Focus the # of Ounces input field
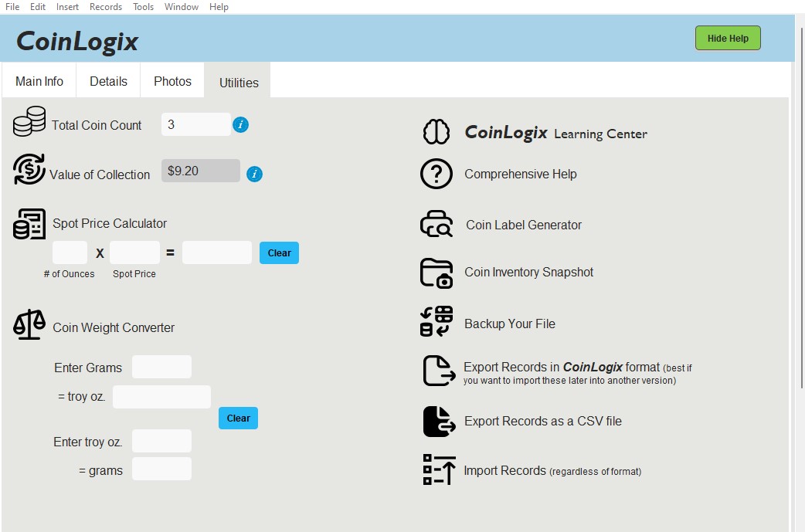Viewport: 805px width, 532px height. (x=70, y=252)
